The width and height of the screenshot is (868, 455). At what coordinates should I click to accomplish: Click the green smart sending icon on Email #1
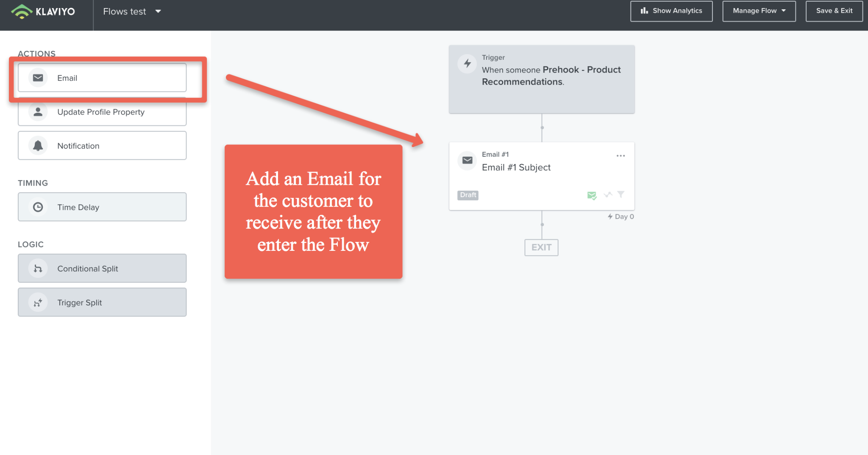pyautogui.click(x=592, y=195)
